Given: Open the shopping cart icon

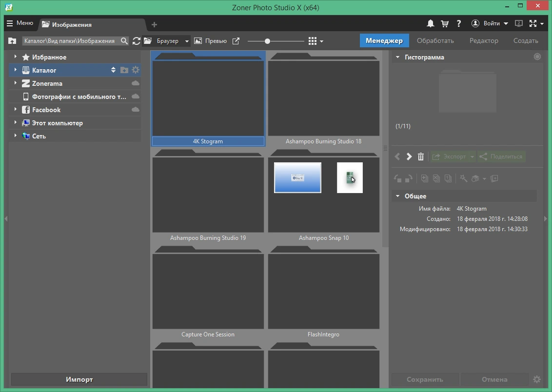Looking at the screenshot, I should [445, 23].
